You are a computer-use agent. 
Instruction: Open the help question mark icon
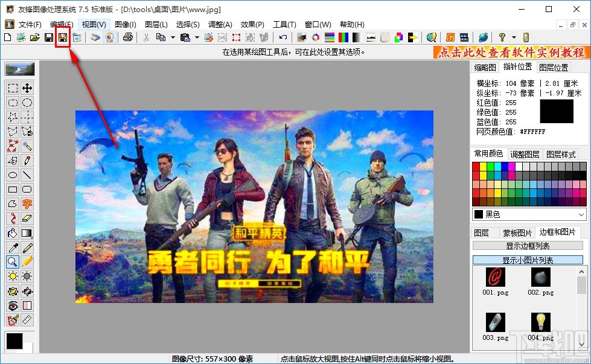[x=502, y=37]
